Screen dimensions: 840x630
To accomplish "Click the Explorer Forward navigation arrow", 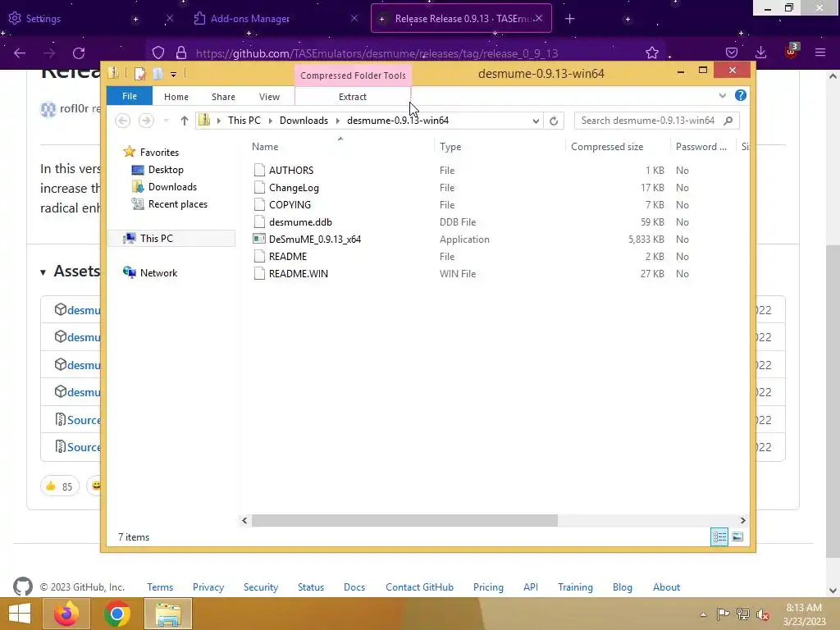I will (x=146, y=121).
